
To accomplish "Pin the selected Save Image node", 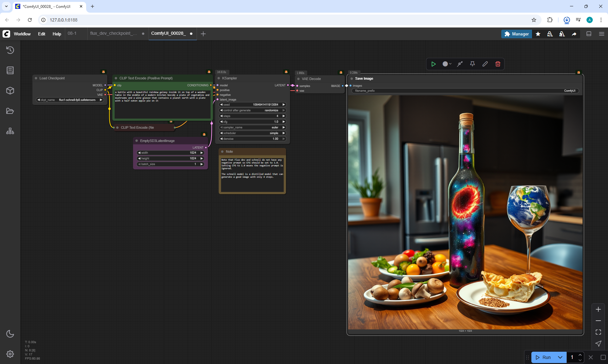I will pos(472,64).
